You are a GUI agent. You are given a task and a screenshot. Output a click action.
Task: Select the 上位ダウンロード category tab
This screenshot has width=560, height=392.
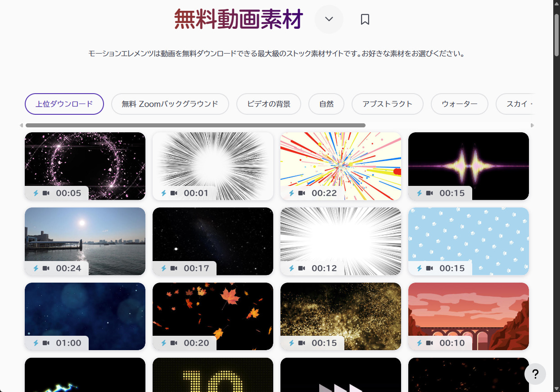pos(64,104)
